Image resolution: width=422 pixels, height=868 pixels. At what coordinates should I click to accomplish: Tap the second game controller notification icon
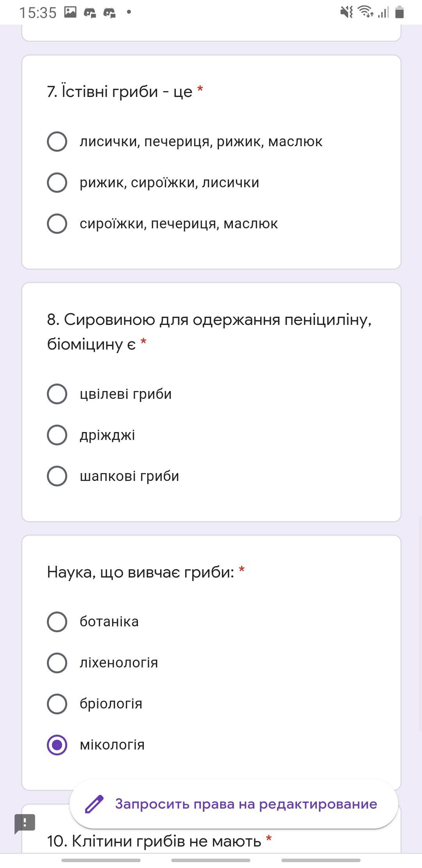[109, 13]
